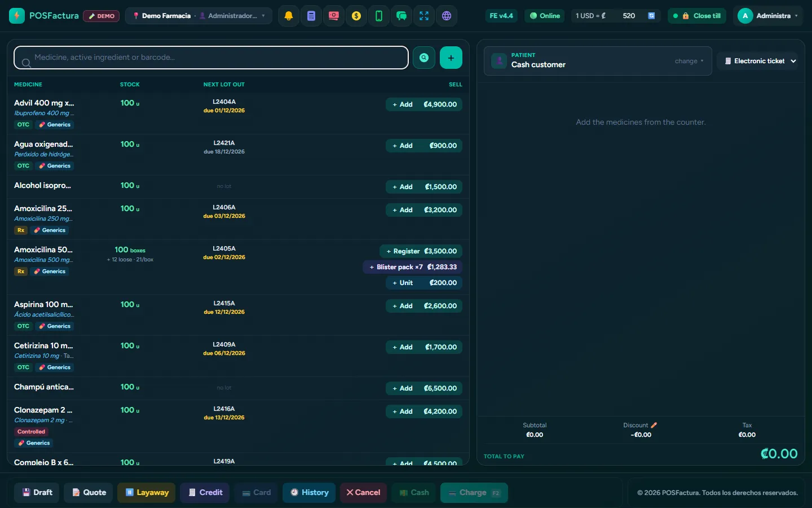Toggle fullscreen mode icon
The height and width of the screenshot is (508, 812).
pos(424,16)
